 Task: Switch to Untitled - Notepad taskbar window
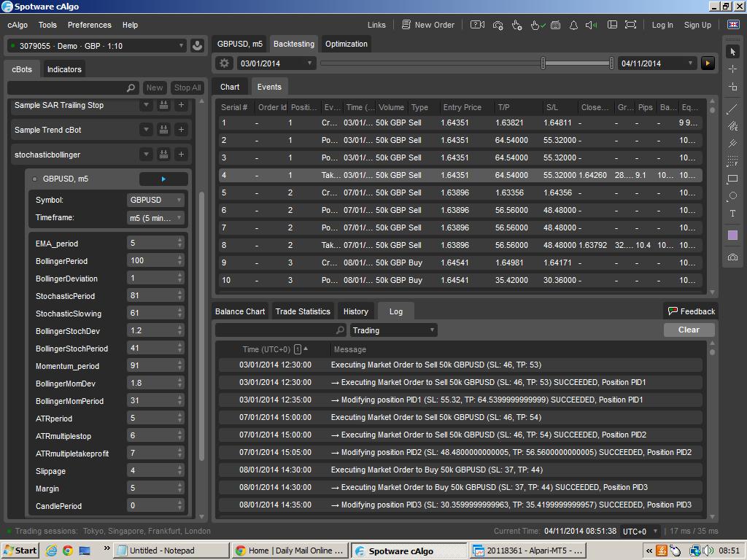(x=172, y=551)
